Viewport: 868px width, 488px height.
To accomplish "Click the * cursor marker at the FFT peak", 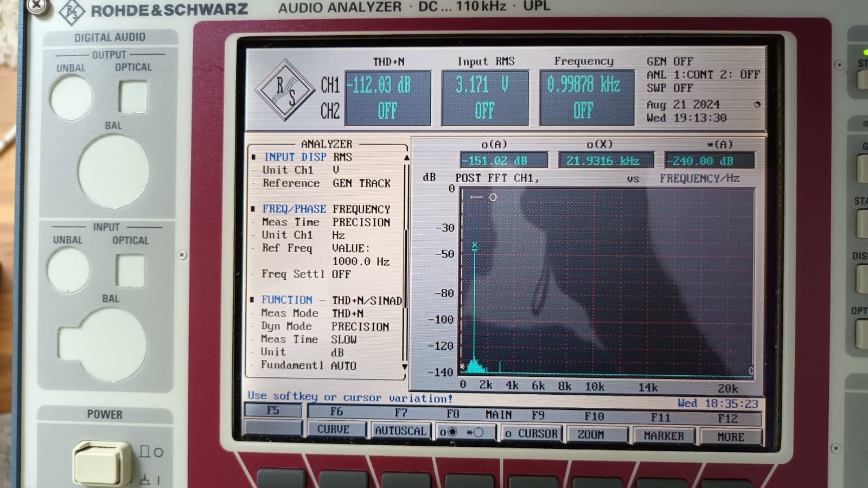I will [475, 246].
